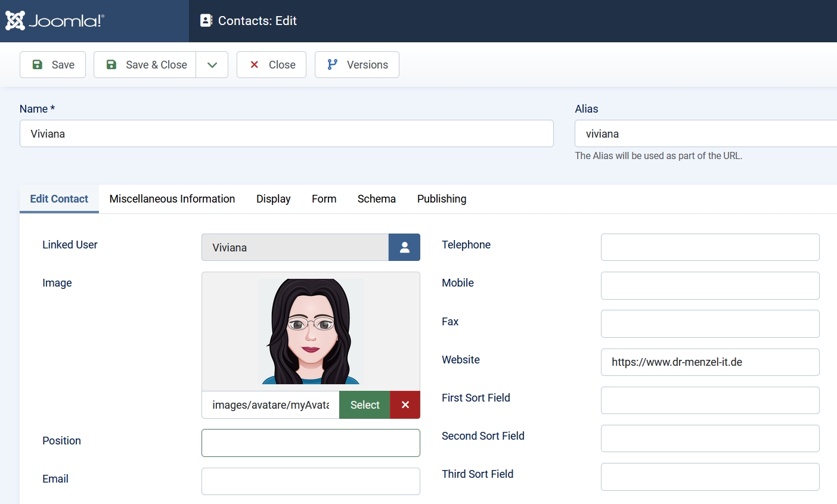837x504 pixels.
Task: Expand the Save & Close dropdown arrow
Action: click(212, 64)
